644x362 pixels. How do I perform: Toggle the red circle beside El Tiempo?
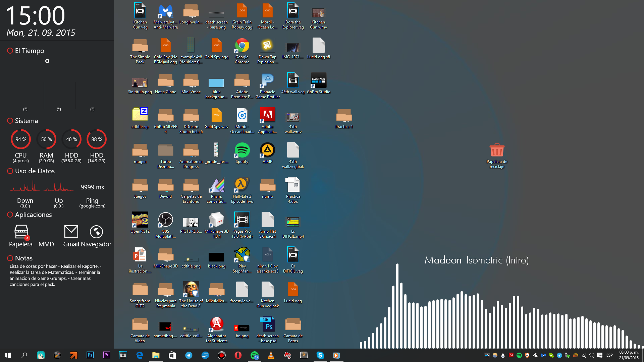[x=10, y=51]
